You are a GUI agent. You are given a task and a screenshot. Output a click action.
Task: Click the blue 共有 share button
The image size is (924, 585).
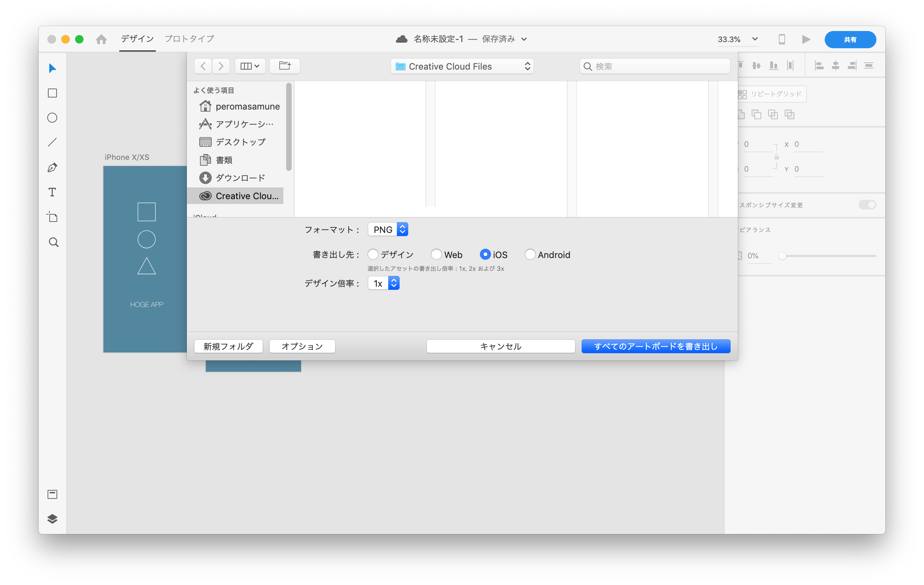(x=850, y=40)
